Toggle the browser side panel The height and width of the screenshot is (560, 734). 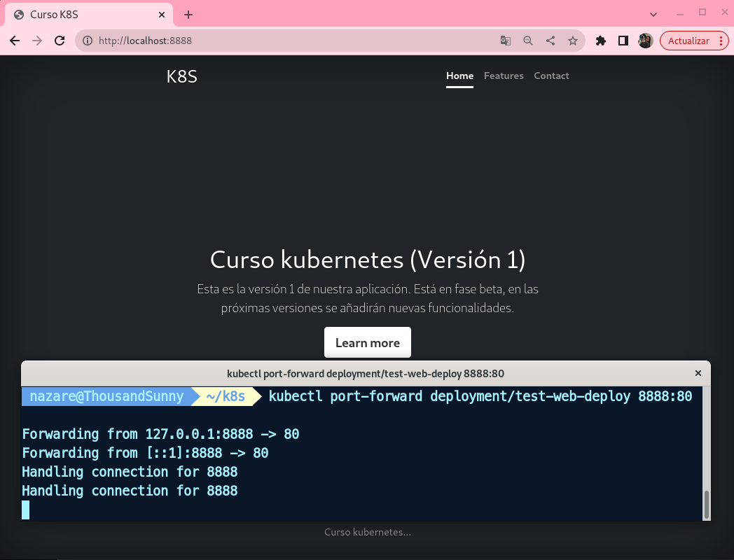tap(623, 41)
